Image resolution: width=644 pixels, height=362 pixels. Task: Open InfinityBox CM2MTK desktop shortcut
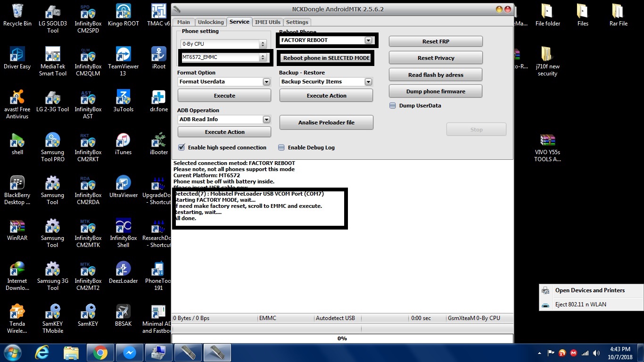coord(88,233)
